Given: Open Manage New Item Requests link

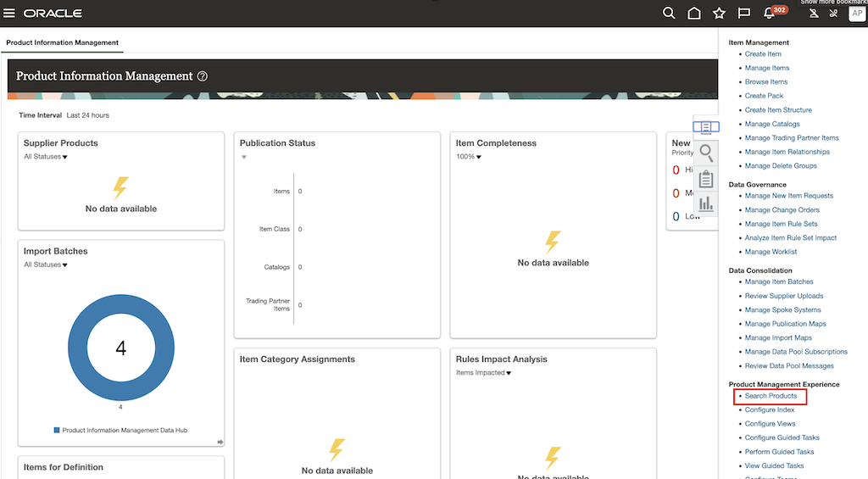Looking at the screenshot, I should pyautogui.click(x=788, y=196).
